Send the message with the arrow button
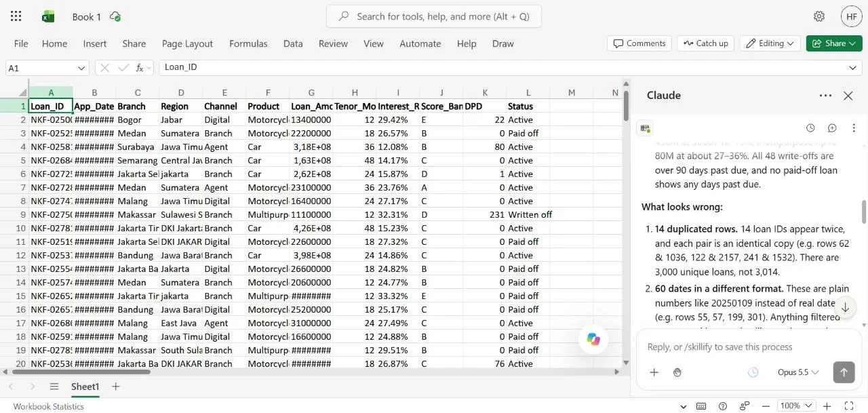This screenshot has height=413, width=868. click(844, 372)
